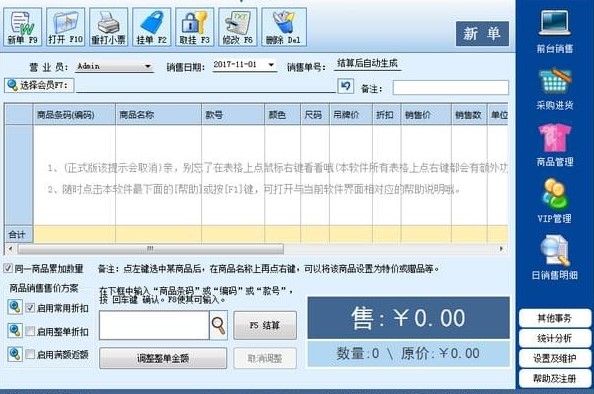The height and width of the screenshot is (394, 594).
Task: Click the 新单 F9 toolbar icon
Action: pyautogui.click(x=23, y=27)
